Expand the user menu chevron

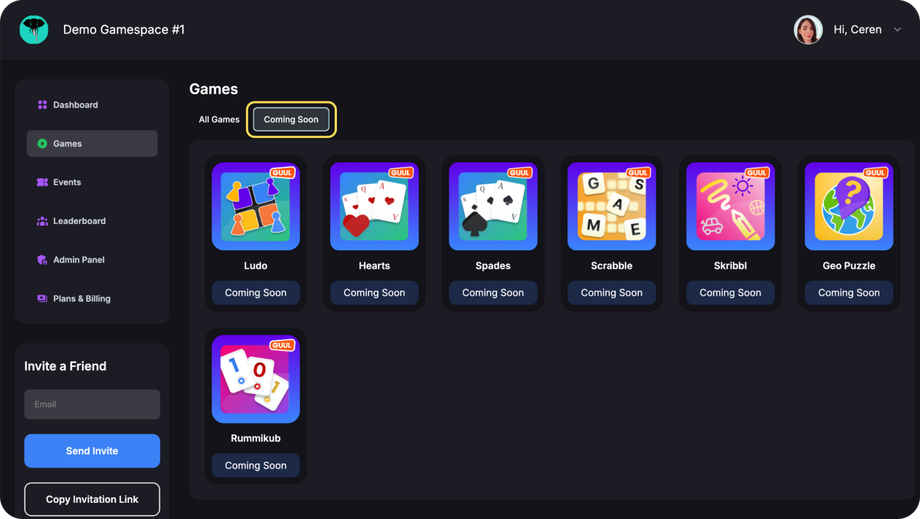pyautogui.click(x=897, y=29)
